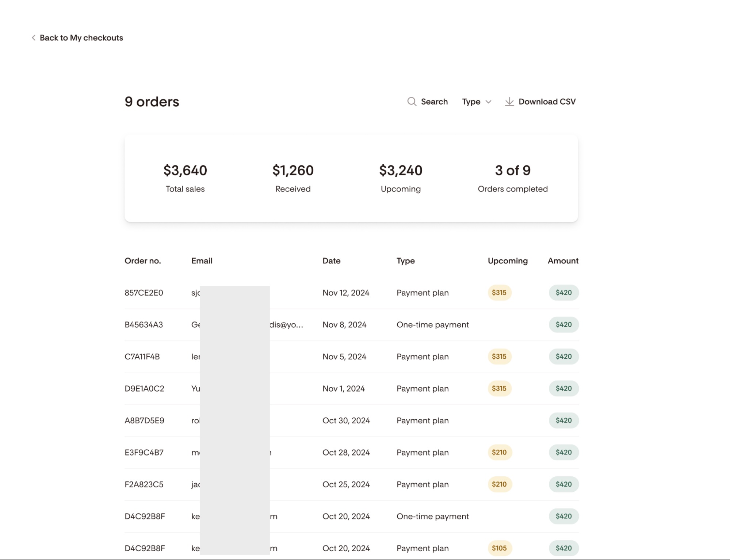The image size is (730, 560).
Task: Click $315 upcoming badge for C7A11F4B
Action: pos(499,357)
